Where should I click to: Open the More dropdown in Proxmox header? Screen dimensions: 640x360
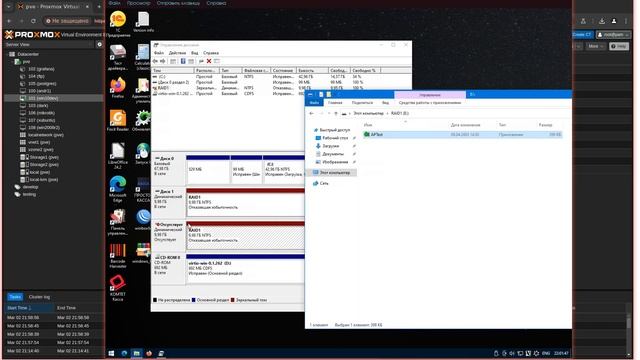click(x=596, y=46)
